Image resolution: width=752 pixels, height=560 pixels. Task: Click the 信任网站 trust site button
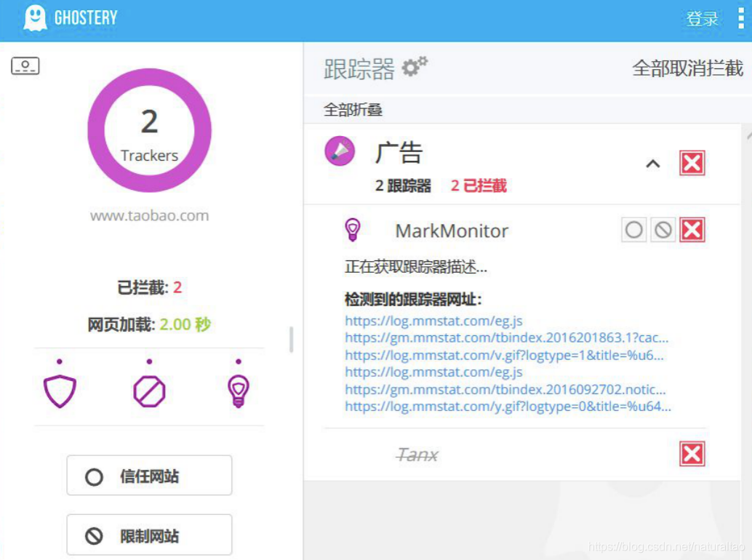point(149,476)
